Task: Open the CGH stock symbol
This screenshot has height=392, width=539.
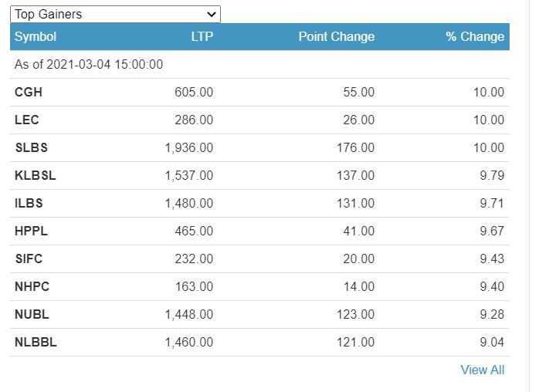Action: (29, 92)
